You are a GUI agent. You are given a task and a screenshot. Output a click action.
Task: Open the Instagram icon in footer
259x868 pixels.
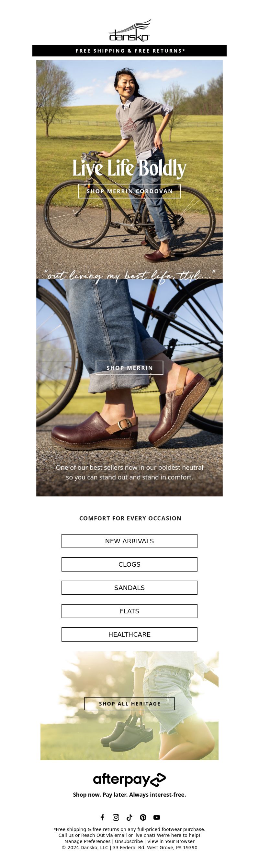pyautogui.click(x=116, y=817)
